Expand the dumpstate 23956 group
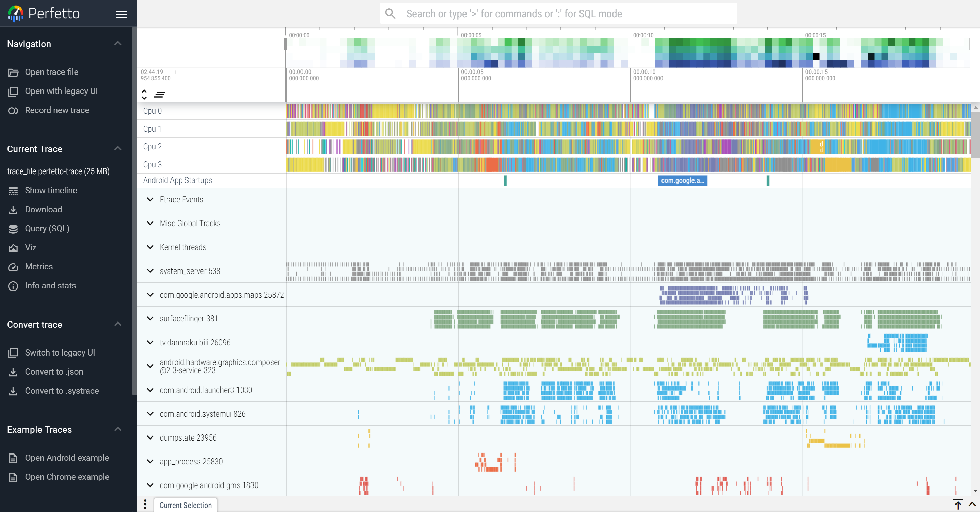This screenshot has height=512, width=980. click(x=150, y=437)
